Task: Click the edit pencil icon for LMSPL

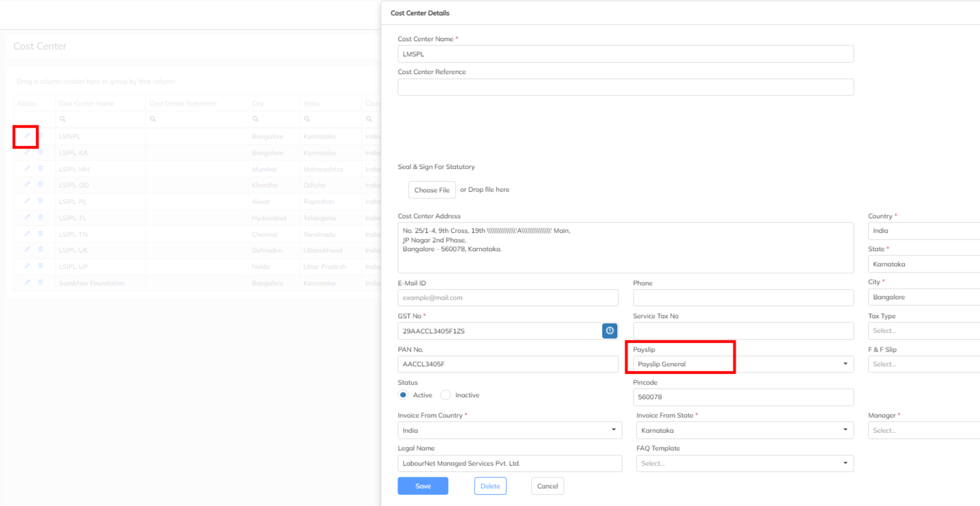Action: pos(27,135)
